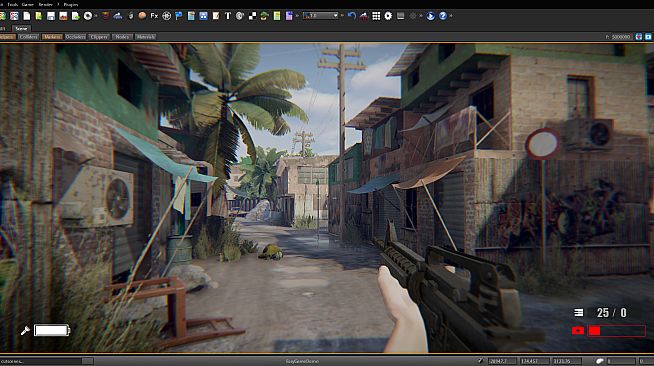The image size is (654, 366).
Task: Click the F: far-distance value field
Action: point(619,37)
